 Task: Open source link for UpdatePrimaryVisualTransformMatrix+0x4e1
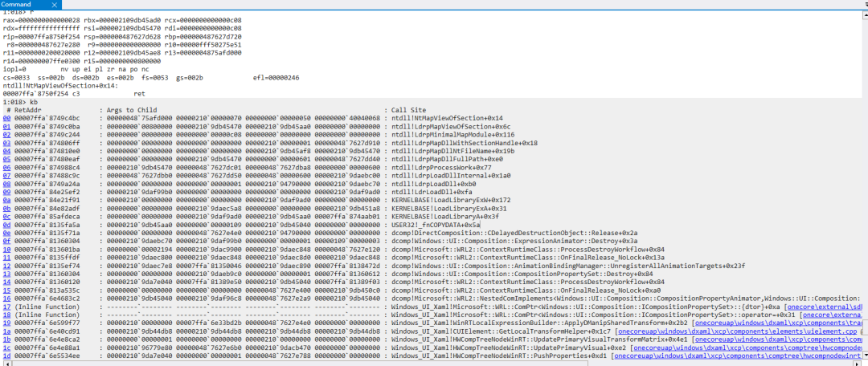click(x=777, y=340)
